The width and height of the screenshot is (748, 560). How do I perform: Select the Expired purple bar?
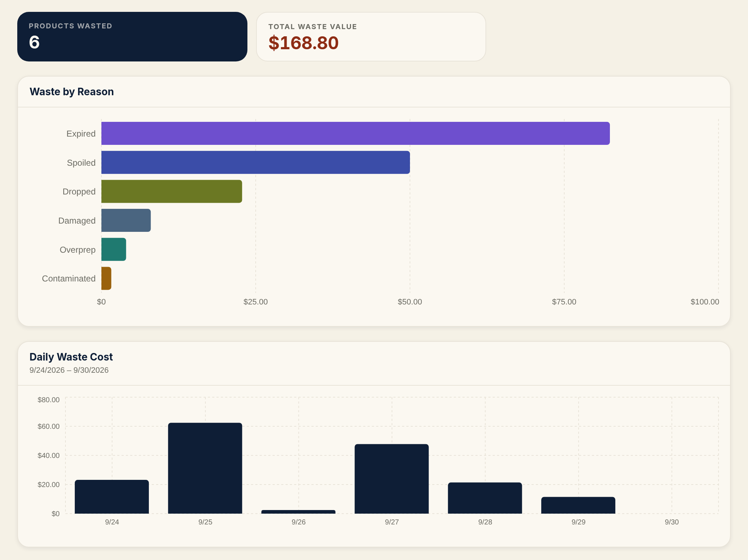coord(356,133)
